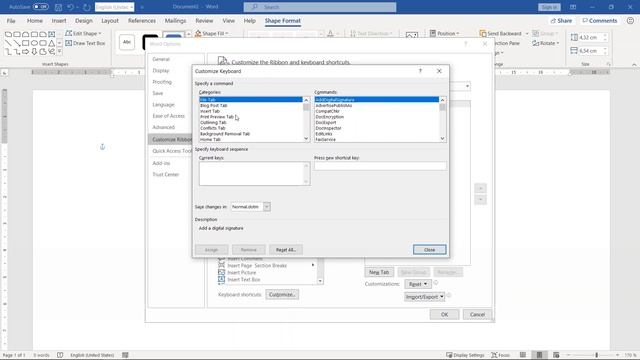Click Close in Customize Keyboard dialog
This screenshot has width=640, height=360.
coord(429,249)
